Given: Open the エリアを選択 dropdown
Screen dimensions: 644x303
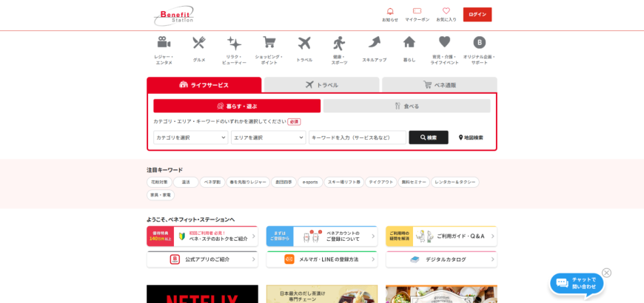Looking at the screenshot, I should pos(269,137).
